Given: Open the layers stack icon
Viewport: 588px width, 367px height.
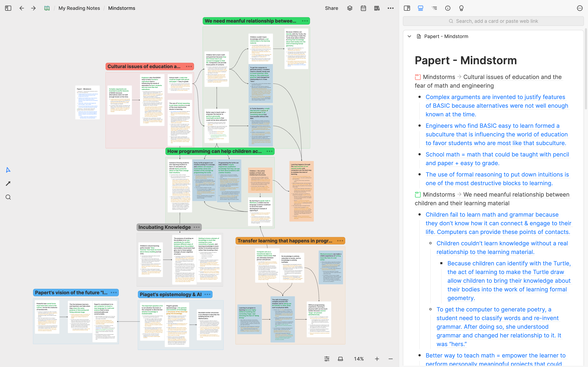Looking at the screenshot, I should tap(350, 8).
